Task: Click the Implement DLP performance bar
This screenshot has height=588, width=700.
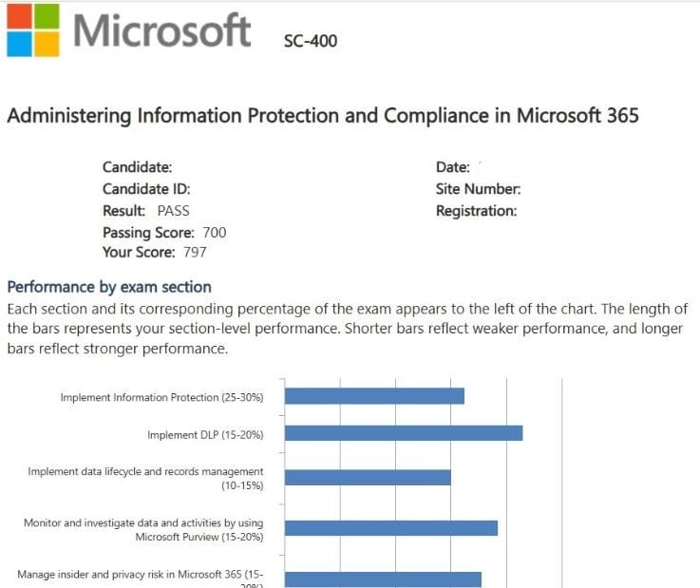Action: click(x=404, y=433)
